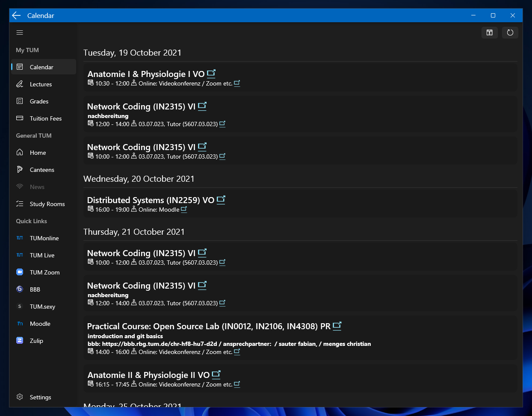Open external link for Open Source Lab course
The width and height of the screenshot is (532, 416).
pos(337,326)
